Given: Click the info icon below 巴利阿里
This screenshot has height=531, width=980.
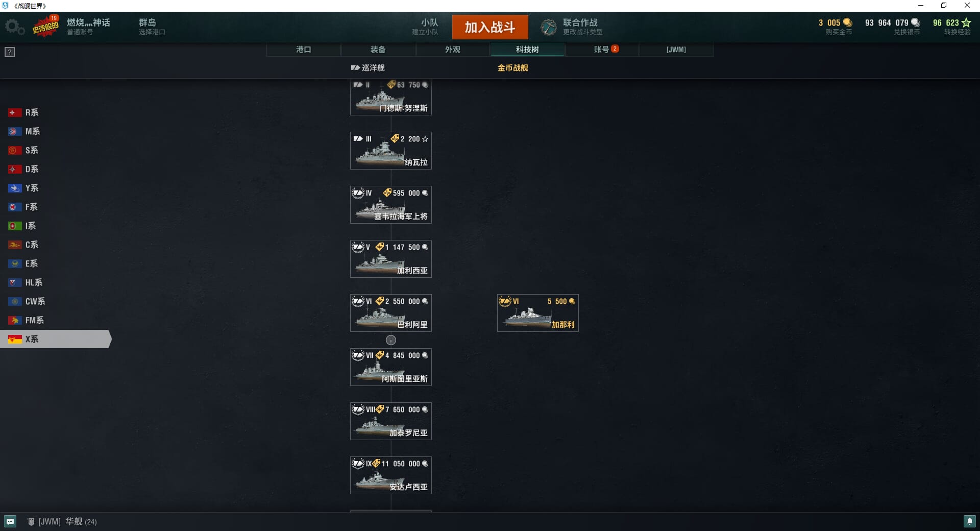Looking at the screenshot, I should point(391,340).
